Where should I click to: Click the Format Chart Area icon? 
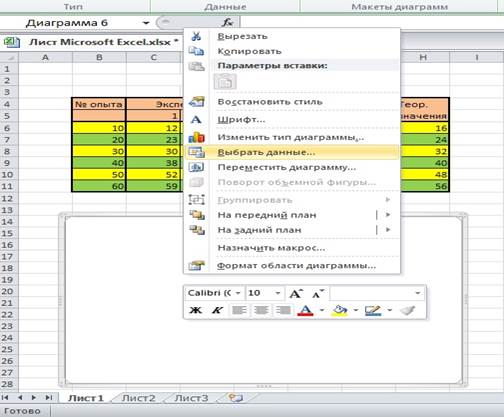[x=196, y=266]
